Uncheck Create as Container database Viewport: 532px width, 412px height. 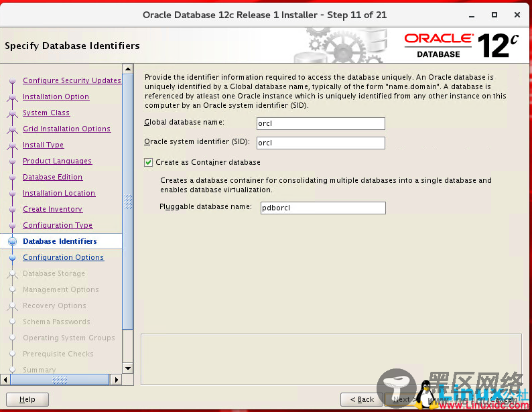point(148,162)
